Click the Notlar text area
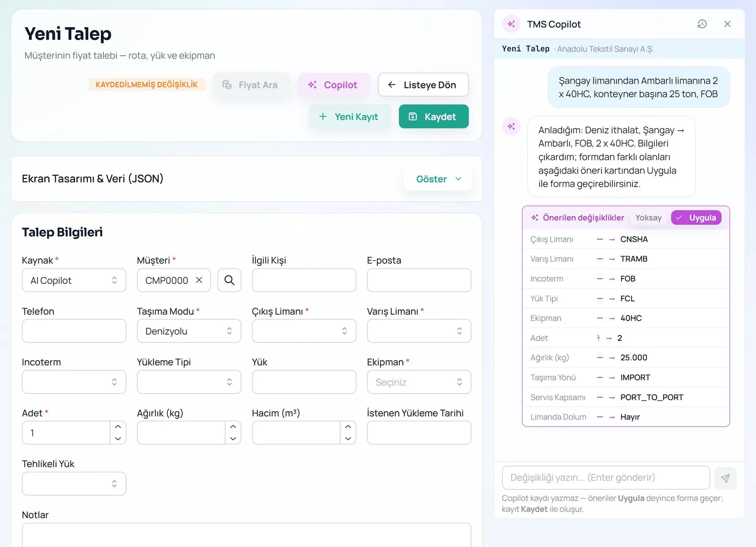Image resolution: width=756 pixels, height=547 pixels. tap(246, 535)
